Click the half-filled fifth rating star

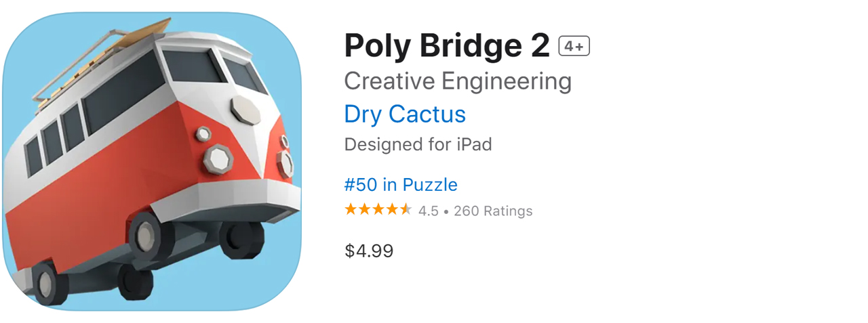[406, 210]
